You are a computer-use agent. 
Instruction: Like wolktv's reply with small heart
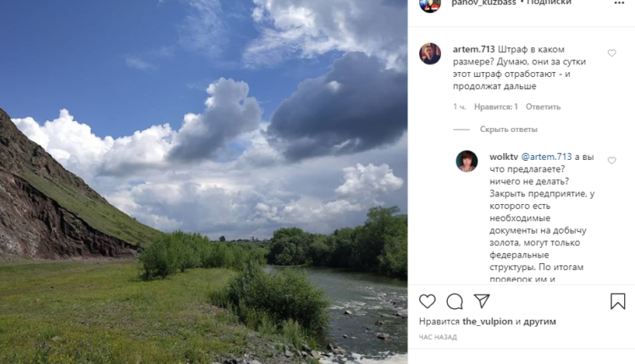(612, 161)
